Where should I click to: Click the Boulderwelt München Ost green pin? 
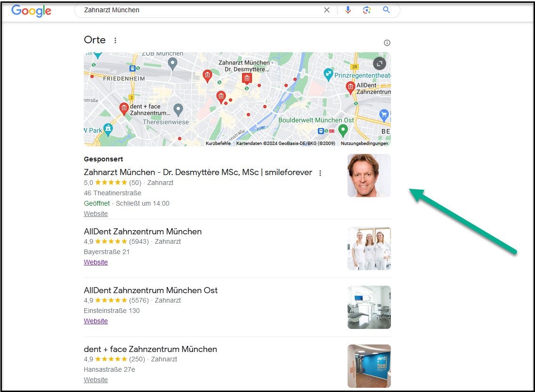[343, 130]
